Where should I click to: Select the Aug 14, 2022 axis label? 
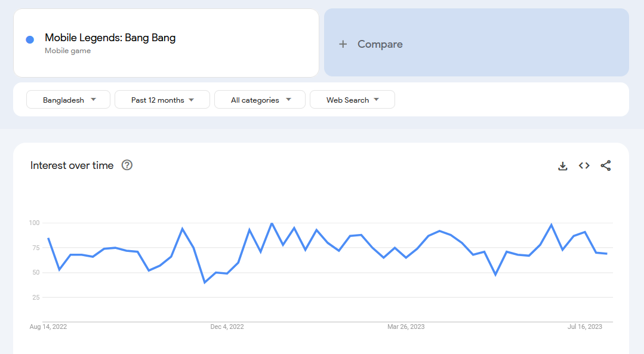48,327
